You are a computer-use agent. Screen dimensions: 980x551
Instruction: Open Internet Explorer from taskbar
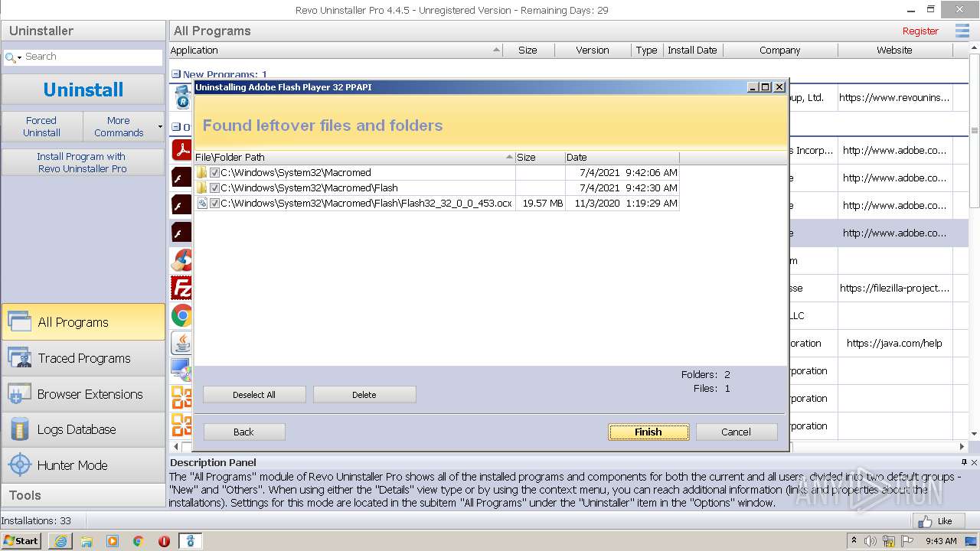60,541
